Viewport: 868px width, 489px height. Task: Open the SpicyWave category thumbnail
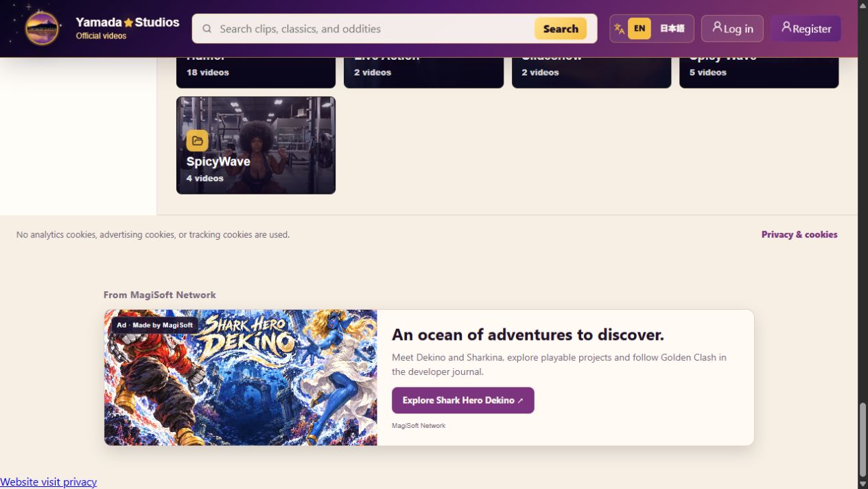(256, 145)
